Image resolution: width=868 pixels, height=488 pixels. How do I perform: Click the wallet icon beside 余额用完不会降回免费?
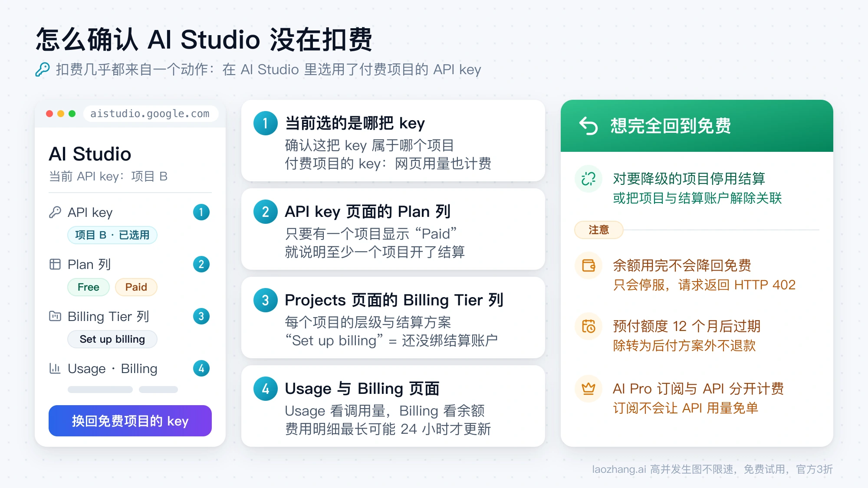tap(589, 265)
